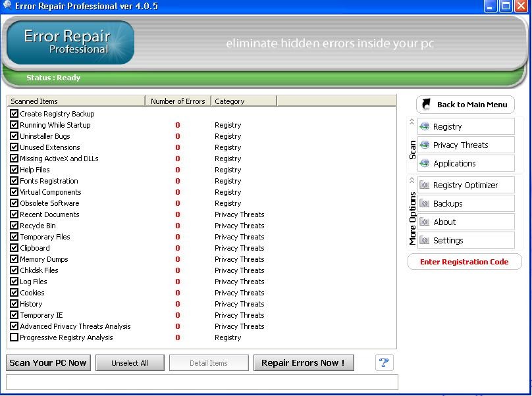Viewport: 532px width, 396px height.
Task: Click the Applications scan globe icon
Action: pos(425,163)
